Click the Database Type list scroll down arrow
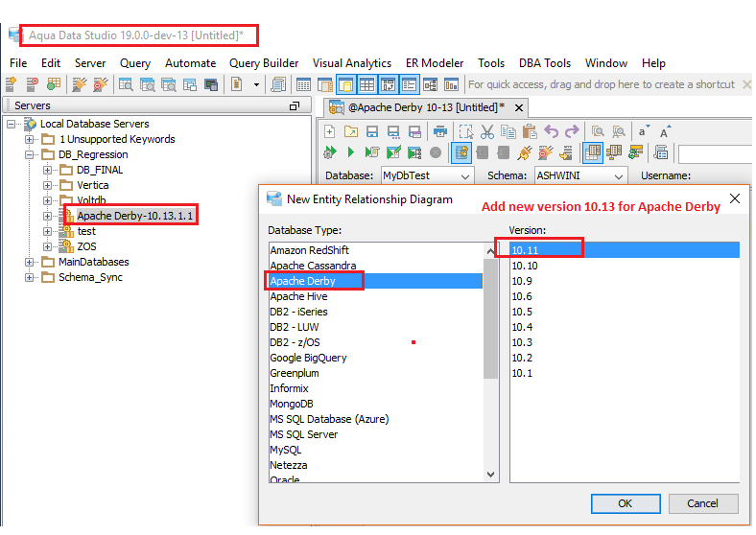The height and width of the screenshot is (535, 756). (491, 475)
